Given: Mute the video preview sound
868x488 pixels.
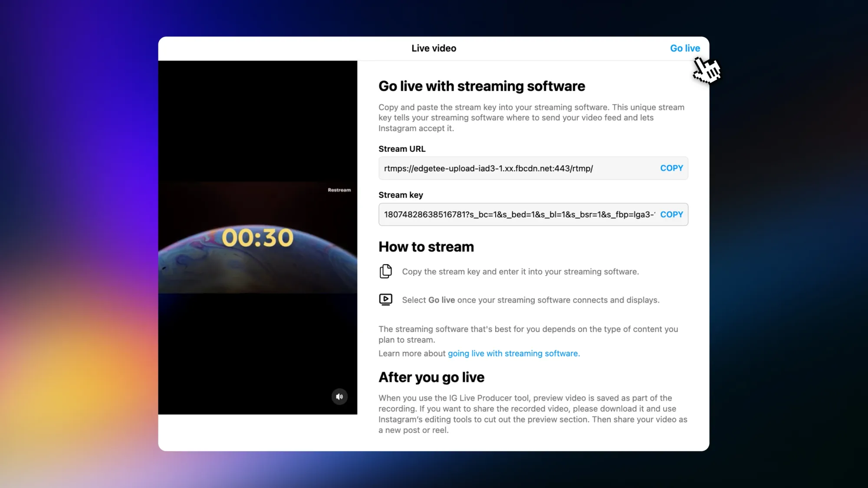Looking at the screenshot, I should [x=339, y=396].
